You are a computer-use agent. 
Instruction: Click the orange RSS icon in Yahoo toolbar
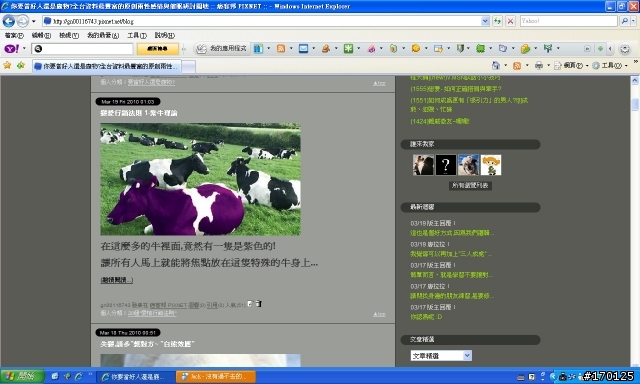[281, 49]
